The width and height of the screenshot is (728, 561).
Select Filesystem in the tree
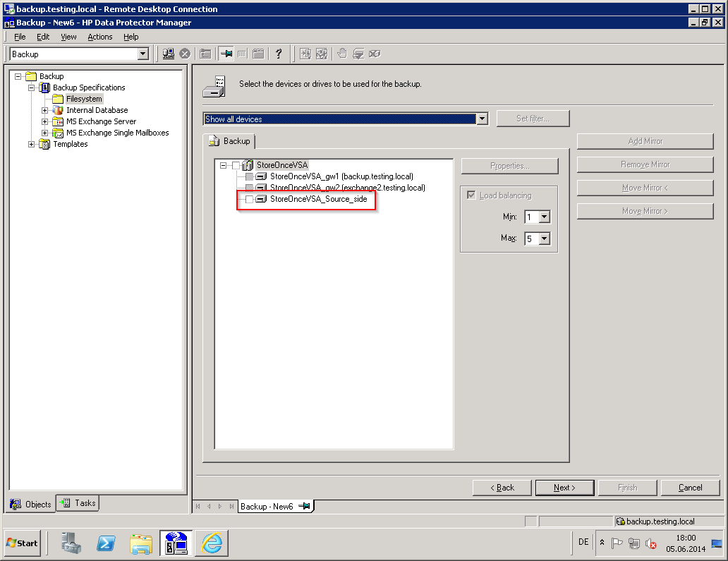[84, 99]
